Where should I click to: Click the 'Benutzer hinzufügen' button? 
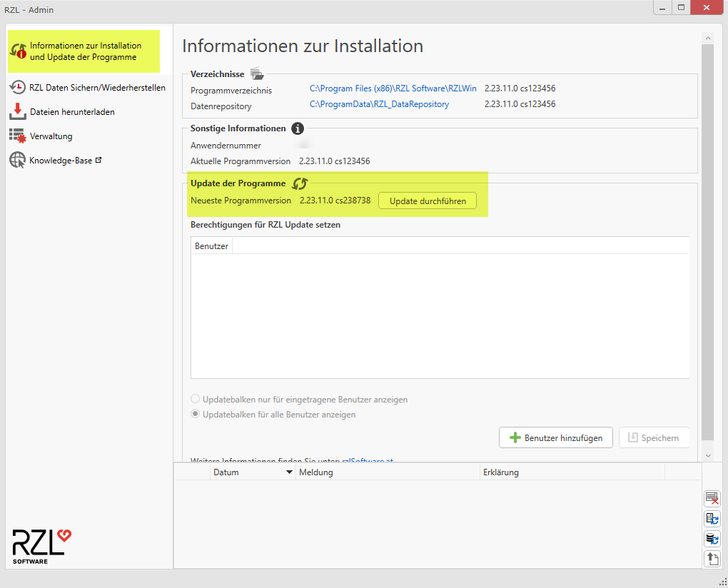click(555, 438)
